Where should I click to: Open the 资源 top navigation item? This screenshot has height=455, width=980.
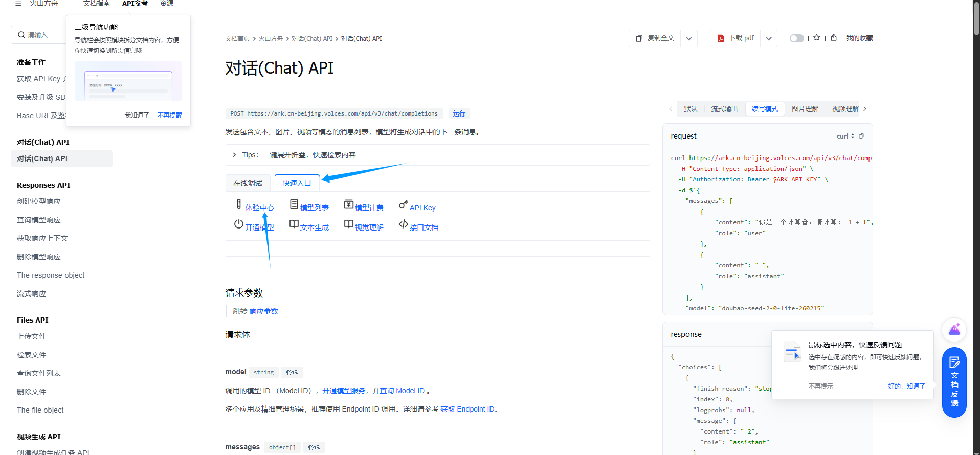tap(167, 3)
